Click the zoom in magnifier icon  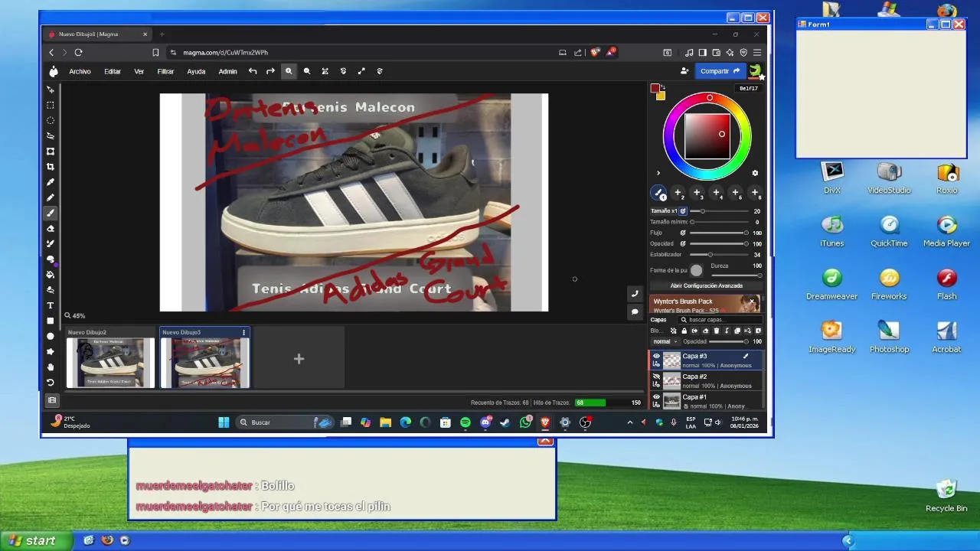289,71
